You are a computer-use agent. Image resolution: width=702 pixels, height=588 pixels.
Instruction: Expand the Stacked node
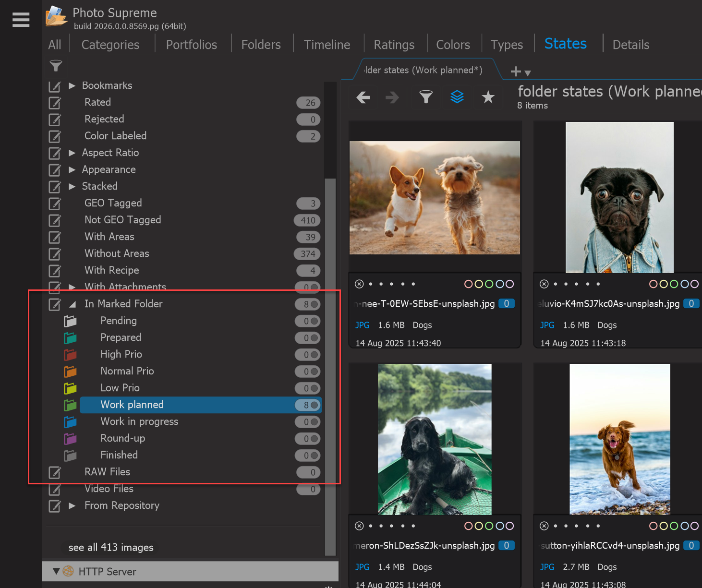72,186
